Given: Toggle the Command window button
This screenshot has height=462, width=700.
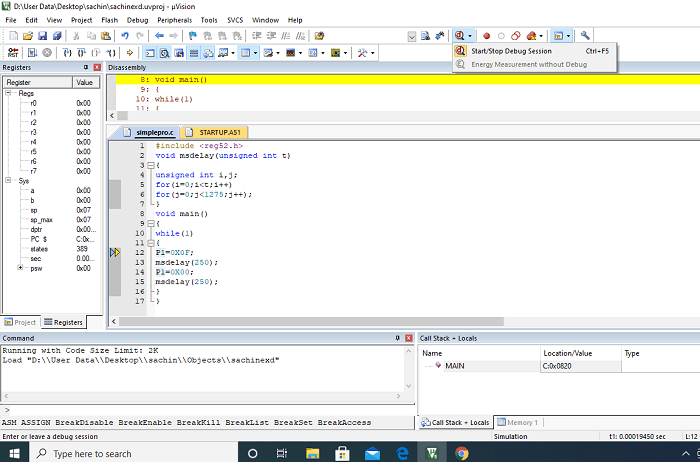Looking at the screenshot, I should [150, 53].
